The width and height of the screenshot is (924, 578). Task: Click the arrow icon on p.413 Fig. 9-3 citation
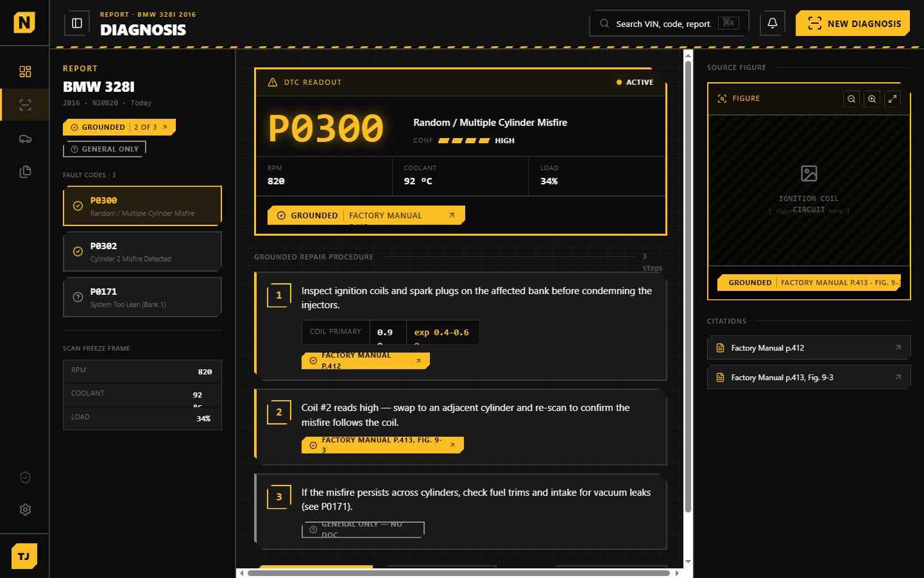pos(898,377)
